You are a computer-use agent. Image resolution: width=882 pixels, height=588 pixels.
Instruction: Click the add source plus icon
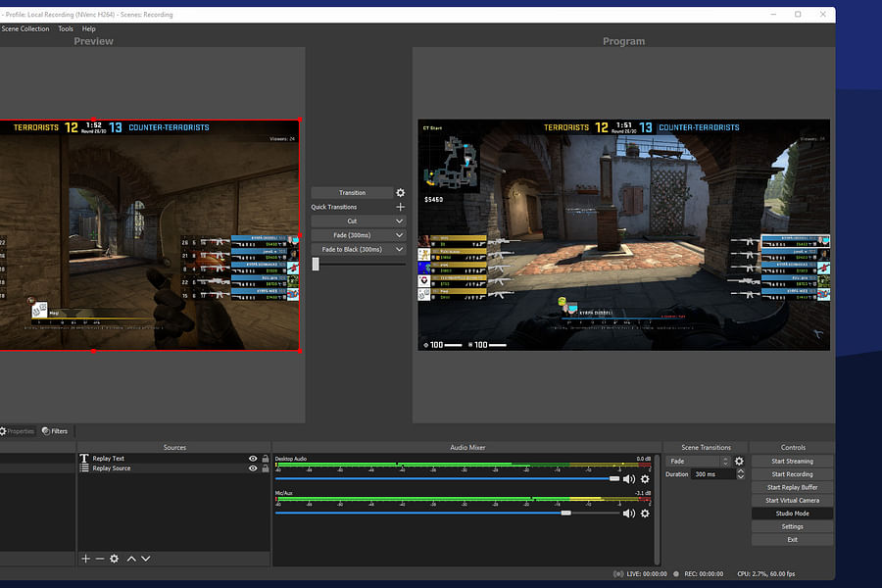tap(85, 559)
